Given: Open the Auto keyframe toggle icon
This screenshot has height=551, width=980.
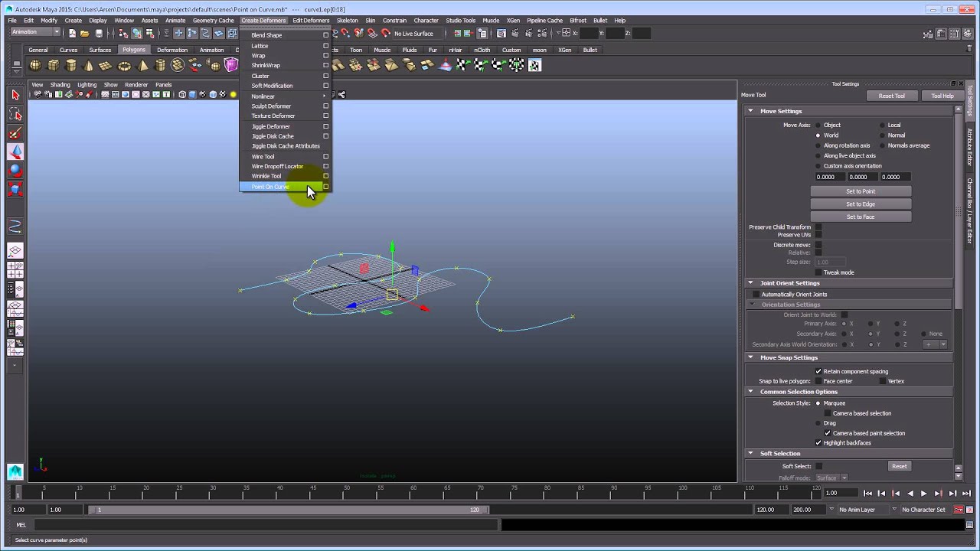Looking at the screenshot, I should click(x=959, y=510).
